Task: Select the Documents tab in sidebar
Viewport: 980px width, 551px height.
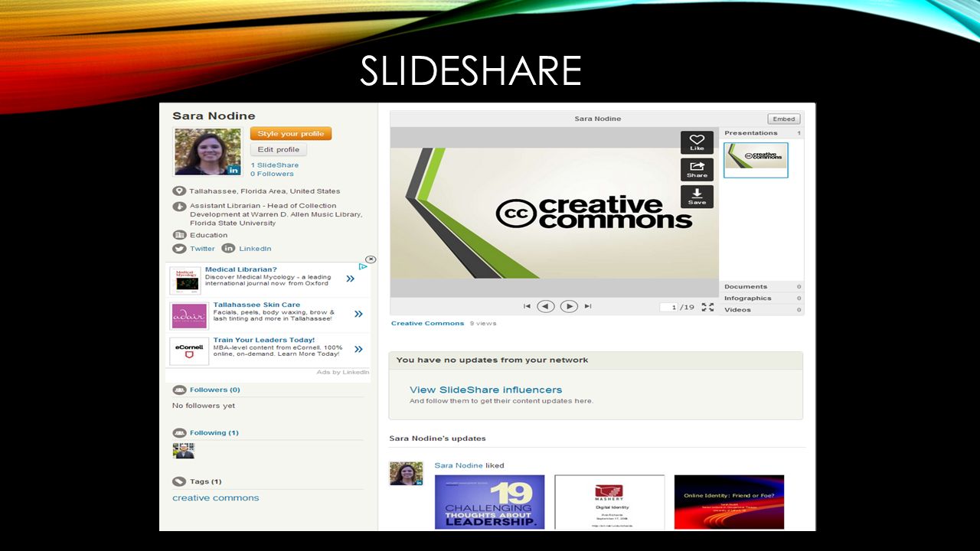Action: 763,287
